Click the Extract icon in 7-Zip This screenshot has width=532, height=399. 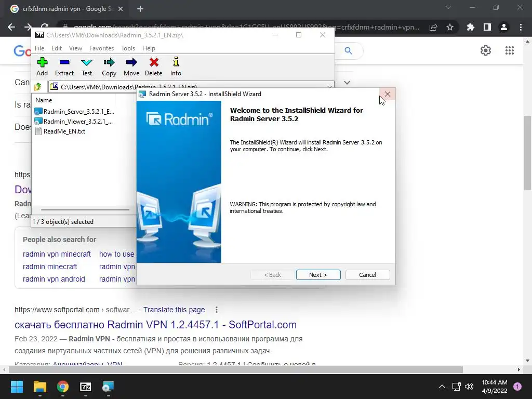(64, 62)
